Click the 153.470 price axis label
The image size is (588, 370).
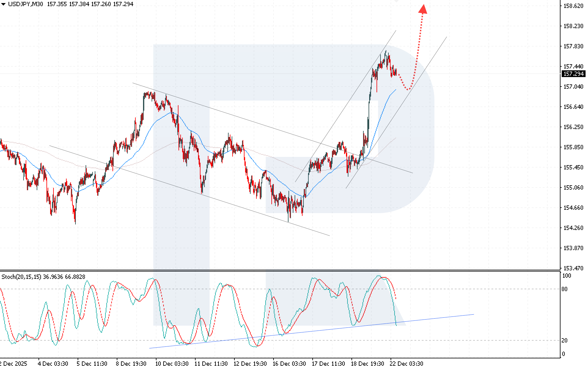point(573,268)
